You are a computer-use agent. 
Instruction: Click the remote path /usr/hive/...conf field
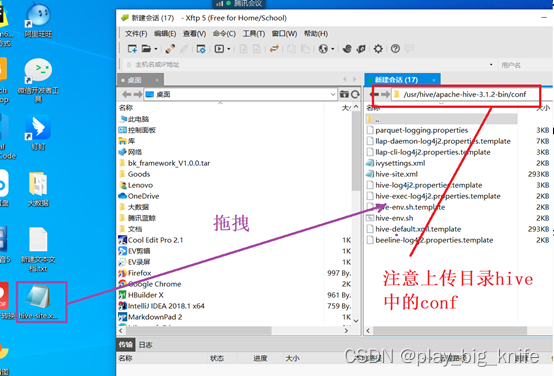(465, 94)
